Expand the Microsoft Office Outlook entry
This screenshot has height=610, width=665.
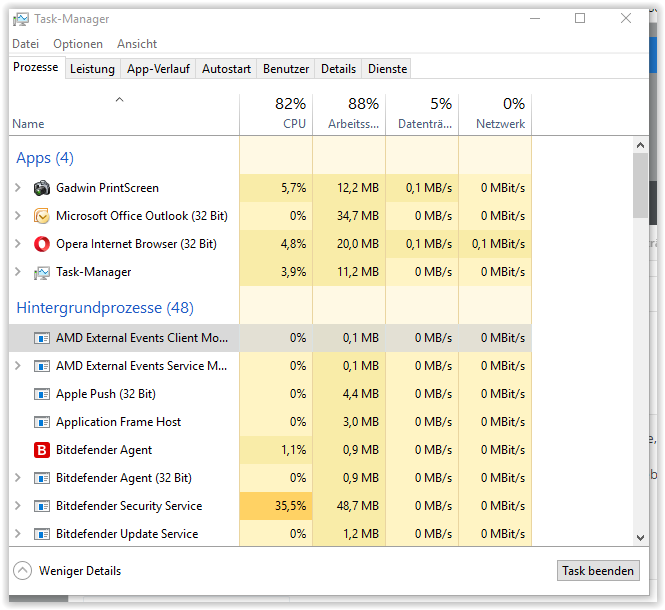18,215
